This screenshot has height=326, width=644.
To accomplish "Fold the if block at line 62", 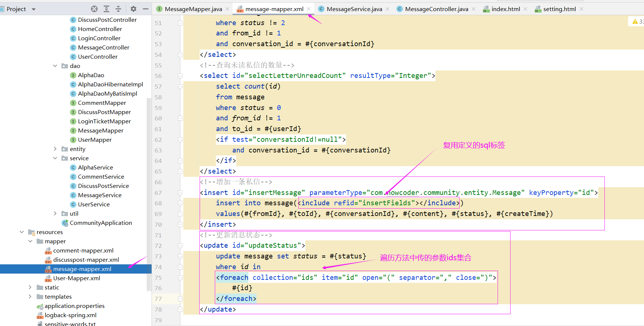I will click(180, 140).
